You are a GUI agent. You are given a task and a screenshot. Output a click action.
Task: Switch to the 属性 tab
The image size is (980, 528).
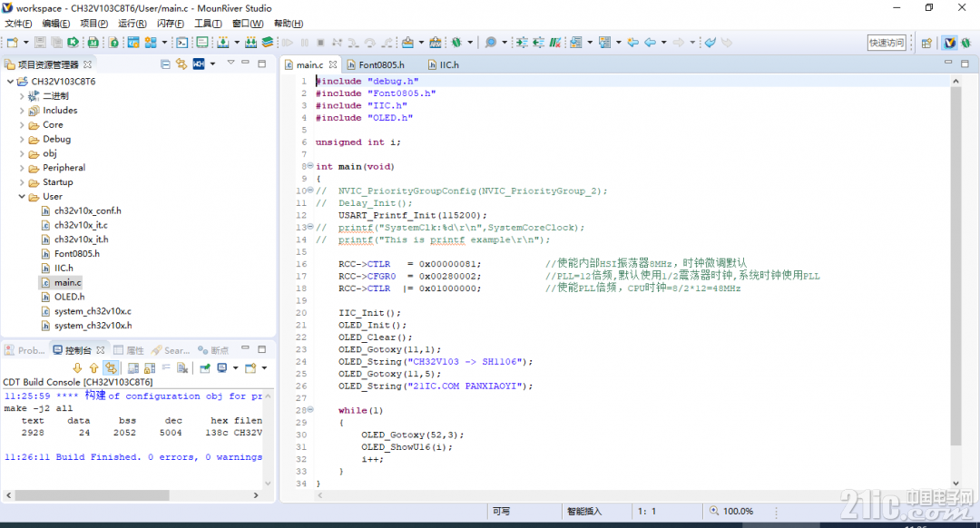coord(129,350)
